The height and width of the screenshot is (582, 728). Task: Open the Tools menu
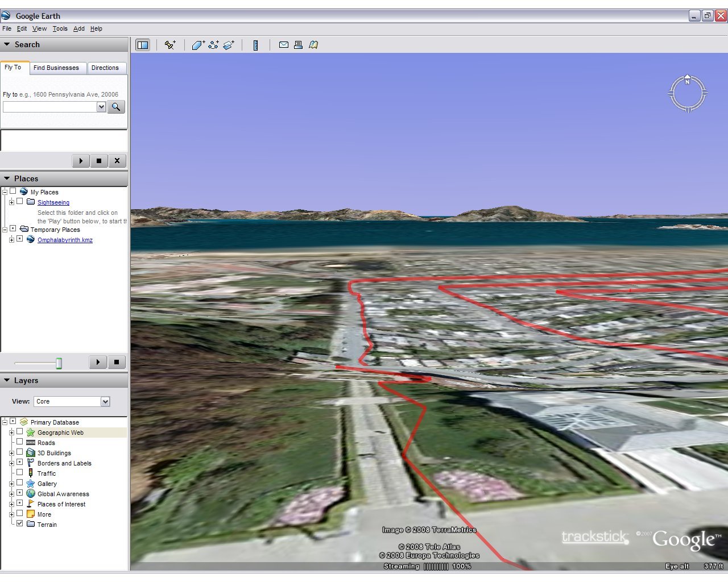[x=60, y=28]
